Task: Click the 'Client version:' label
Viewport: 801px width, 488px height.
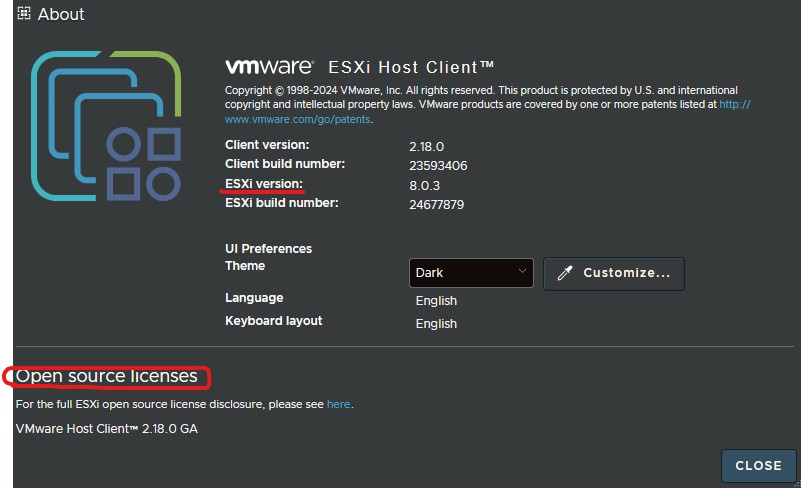Action: coord(267,145)
